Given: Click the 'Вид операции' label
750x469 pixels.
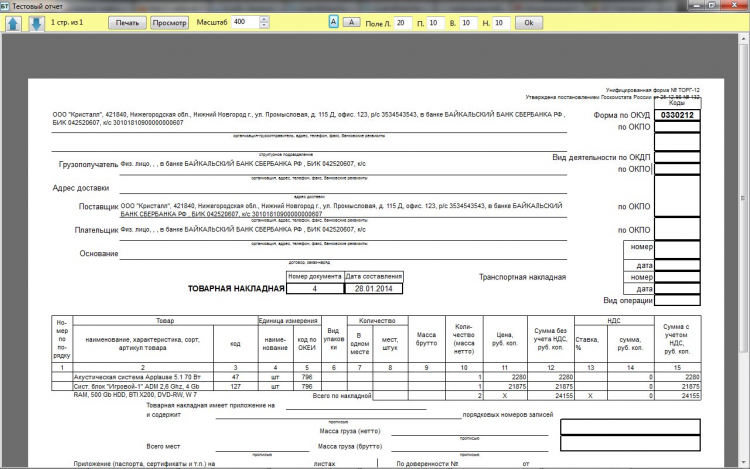Looking at the screenshot, I should [628, 300].
